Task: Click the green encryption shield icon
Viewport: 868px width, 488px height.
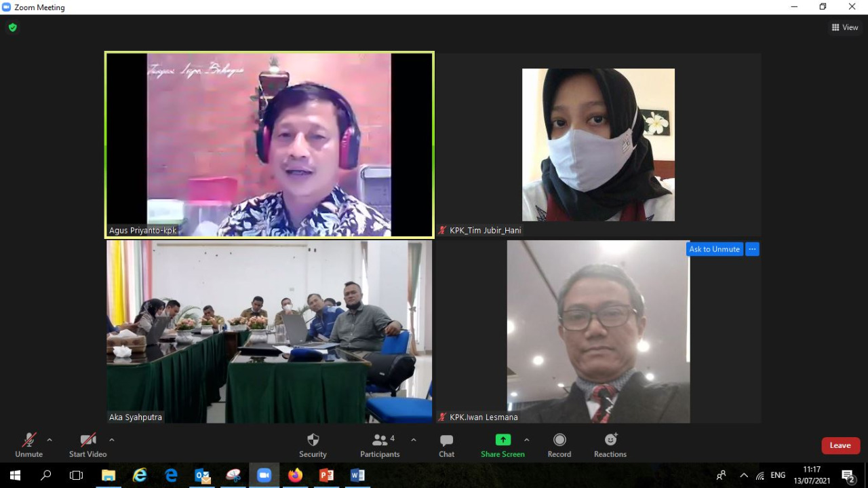Action: click(x=12, y=28)
